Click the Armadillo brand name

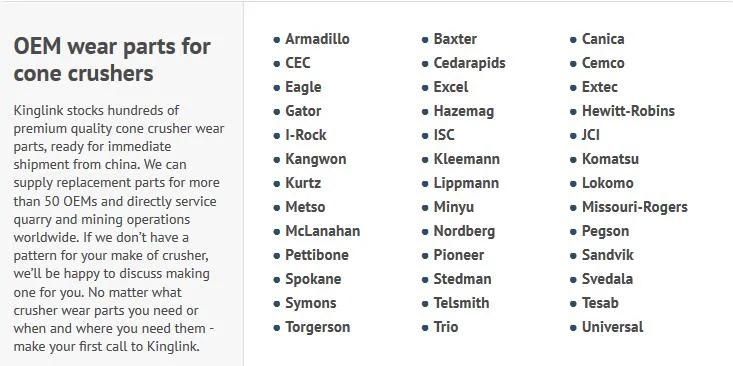coord(317,39)
